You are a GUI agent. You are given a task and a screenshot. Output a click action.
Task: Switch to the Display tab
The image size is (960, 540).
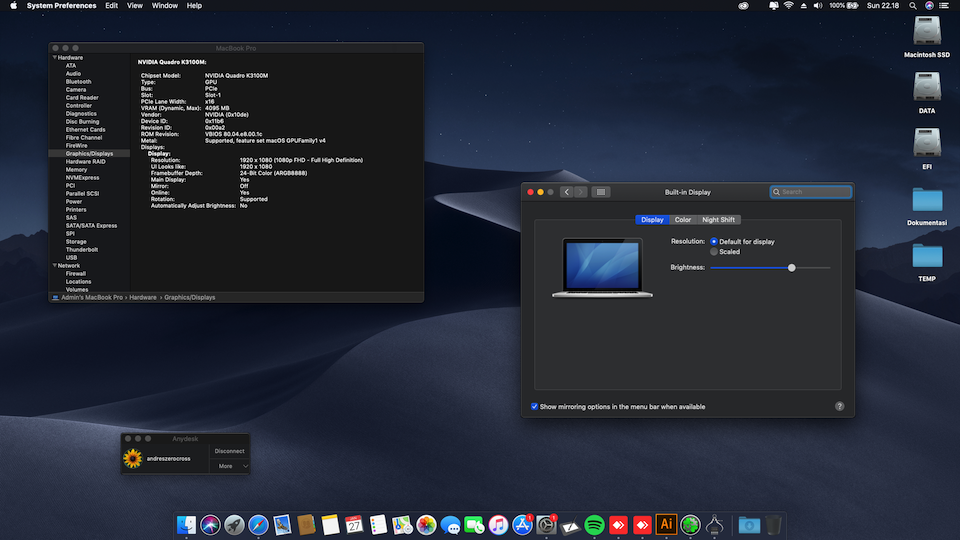652,220
